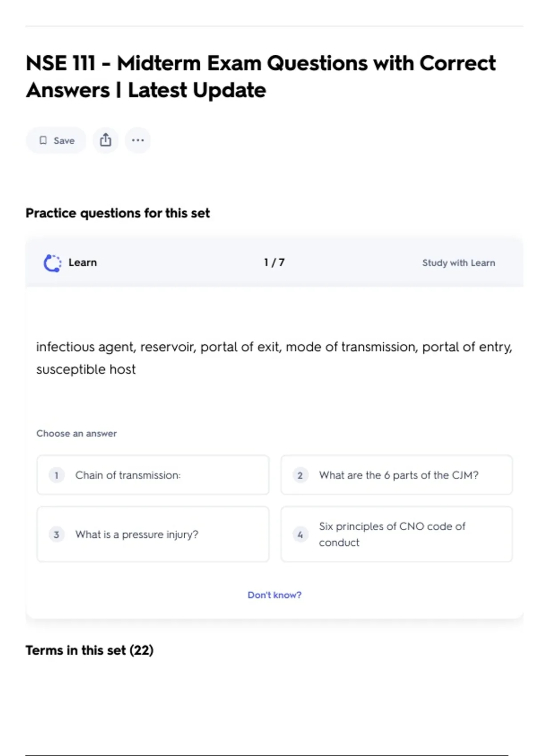
Task: Click the bookmark icon on Save
Action: point(43,141)
